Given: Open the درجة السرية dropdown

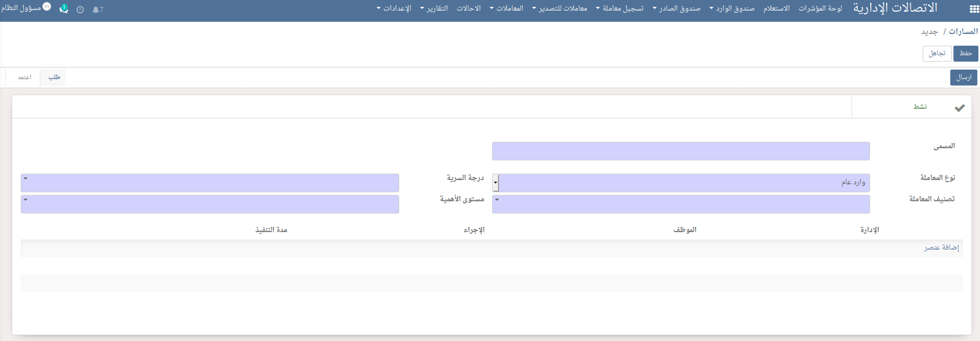Looking at the screenshot, I should coord(210,183).
